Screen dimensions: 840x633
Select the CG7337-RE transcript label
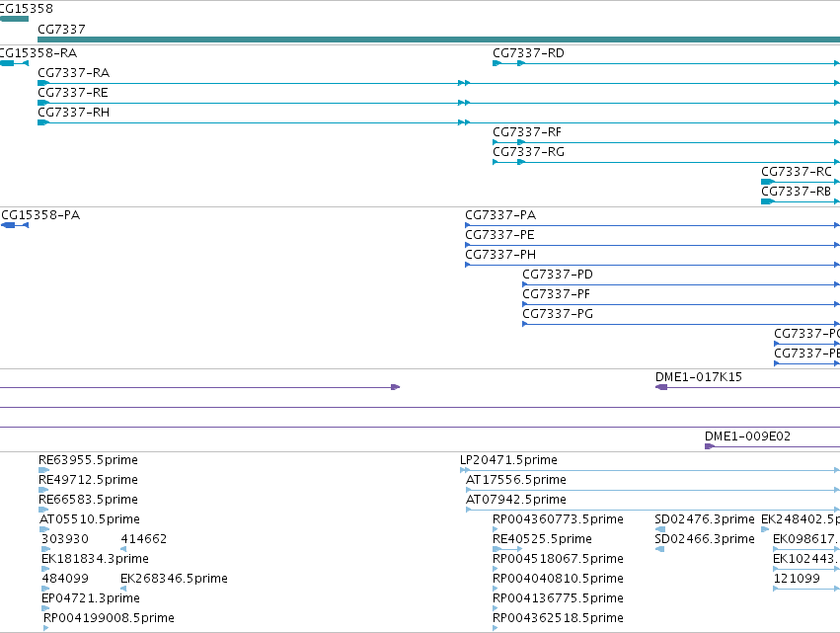pyautogui.click(x=73, y=93)
